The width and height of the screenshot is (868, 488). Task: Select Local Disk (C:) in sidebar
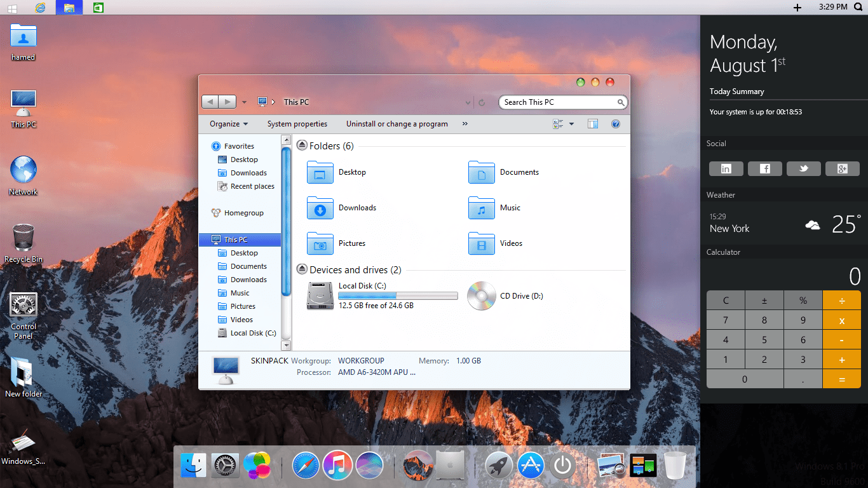(x=247, y=333)
